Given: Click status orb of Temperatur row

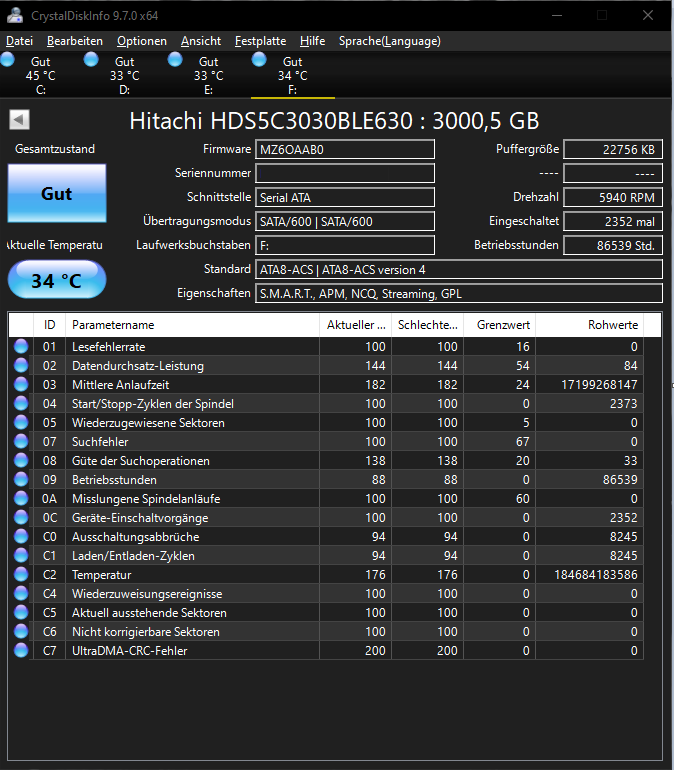Looking at the screenshot, I should click(21, 574).
